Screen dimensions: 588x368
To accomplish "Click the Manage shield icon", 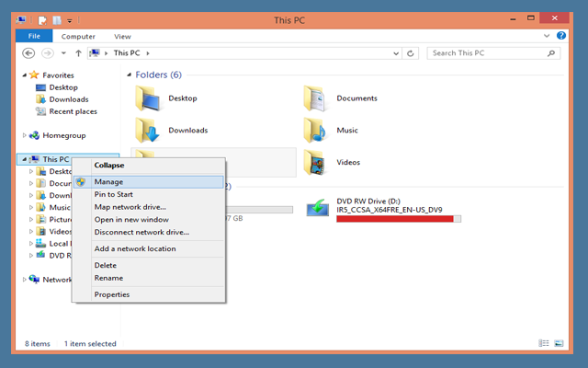I will pyautogui.click(x=81, y=182).
